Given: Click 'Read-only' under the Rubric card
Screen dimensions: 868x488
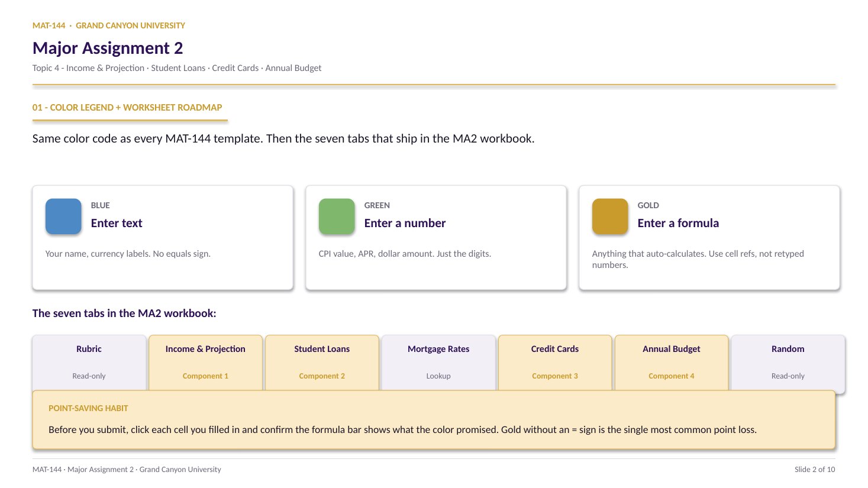Looking at the screenshot, I should click(x=89, y=376).
